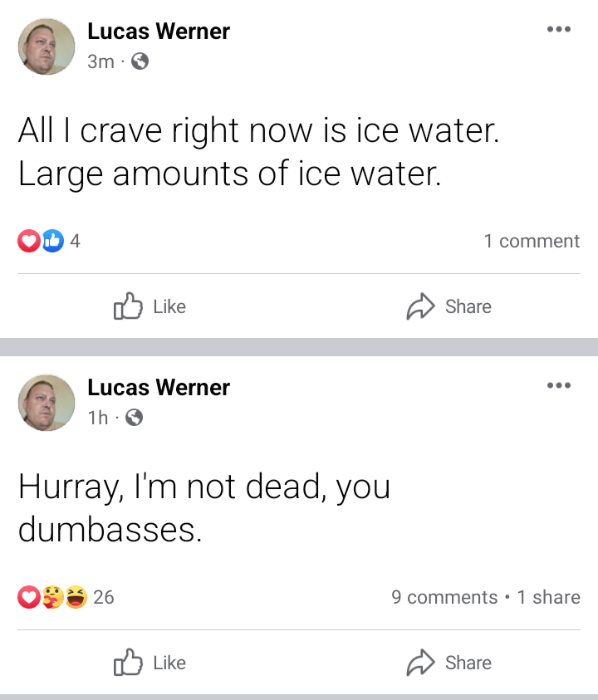Open '9 comments' on the second post
This screenshot has width=598, height=700.
[444, 597]
